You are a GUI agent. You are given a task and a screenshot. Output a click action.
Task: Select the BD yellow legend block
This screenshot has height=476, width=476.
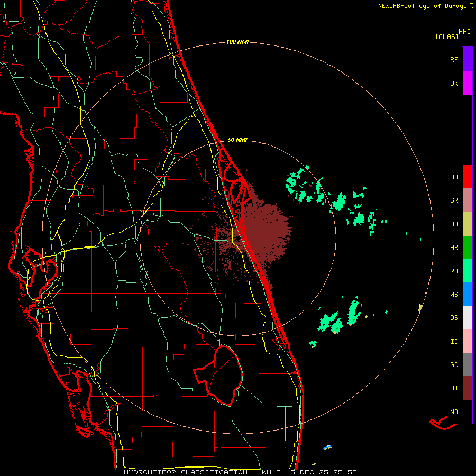coord(467,224)
